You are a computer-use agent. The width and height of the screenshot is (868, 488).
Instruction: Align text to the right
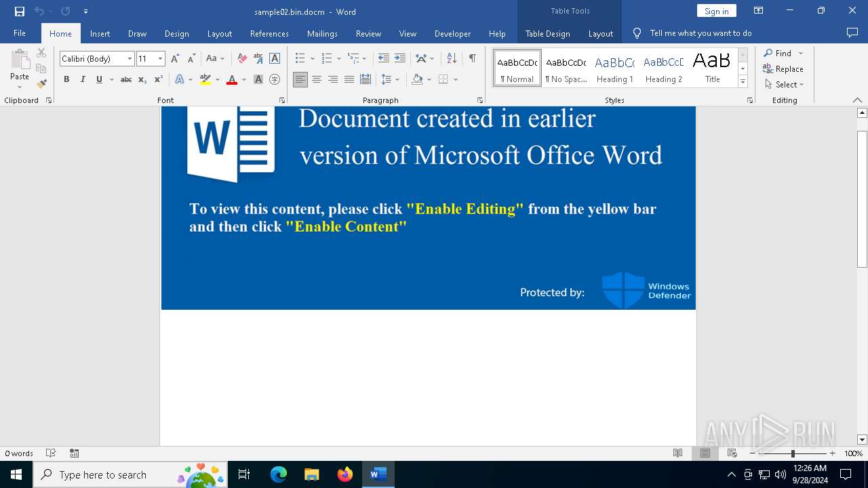(333, 79)
